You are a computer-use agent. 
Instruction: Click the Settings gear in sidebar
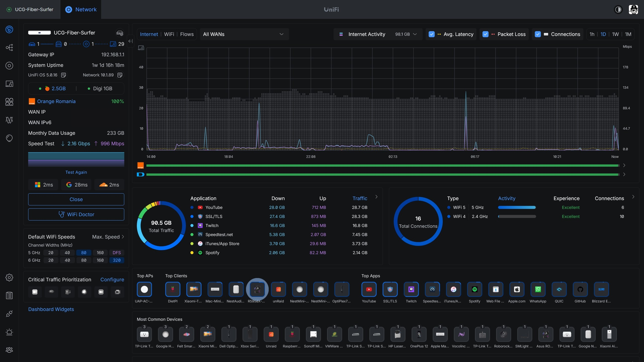click(9, 278)
